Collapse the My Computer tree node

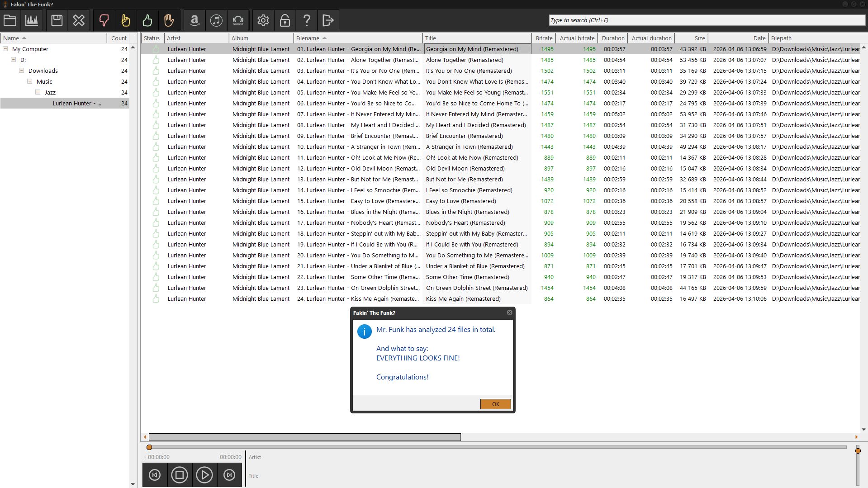(5, 49)
